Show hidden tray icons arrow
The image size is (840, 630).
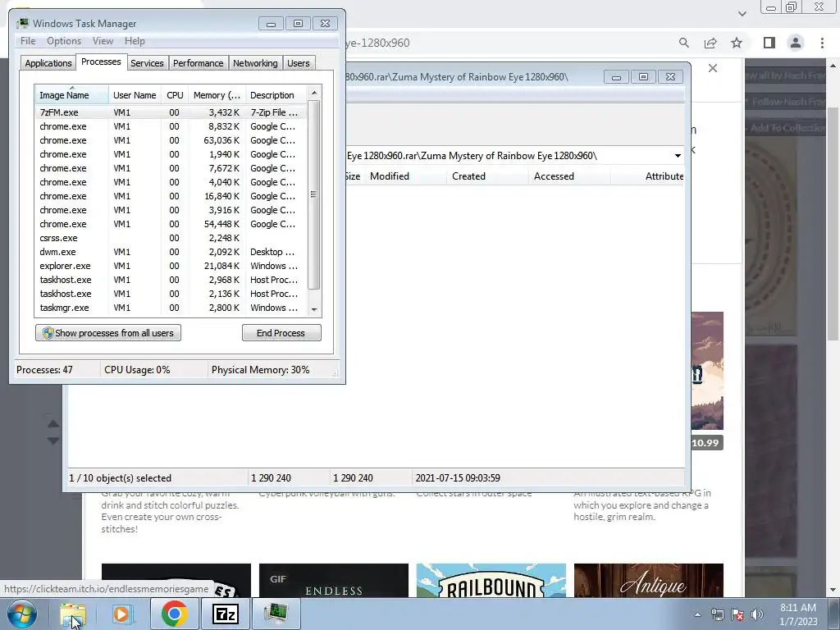tap(697, 614)
